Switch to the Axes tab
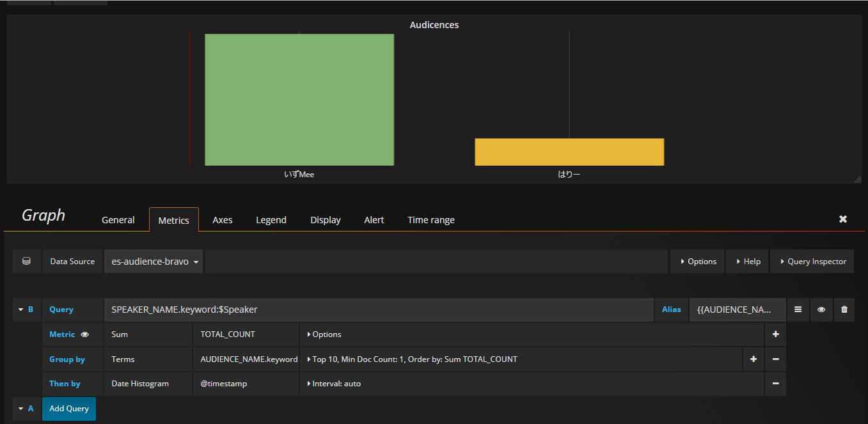Screen dimensions: 868x424 click(x=222, y=220)
